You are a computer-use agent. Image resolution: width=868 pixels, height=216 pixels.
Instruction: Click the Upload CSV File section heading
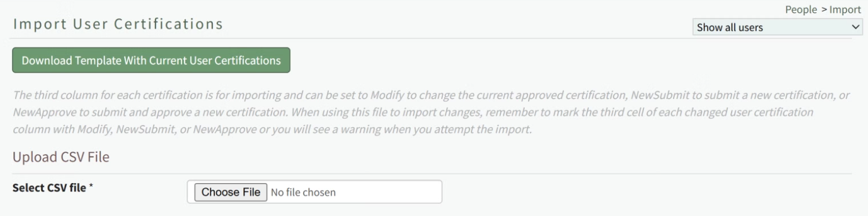[61, 157]
